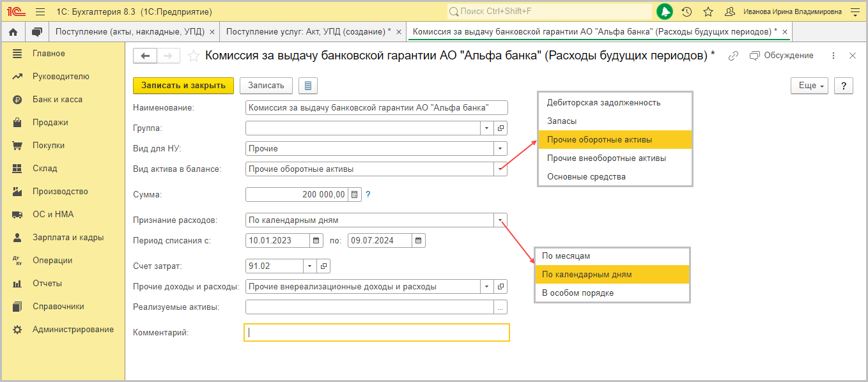
Task: Expand the Признание расходов dropdown
Action: 500,220
